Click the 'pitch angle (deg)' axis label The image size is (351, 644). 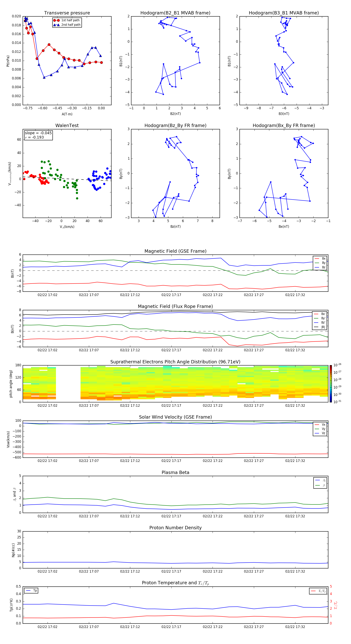[x=11, y=384]
